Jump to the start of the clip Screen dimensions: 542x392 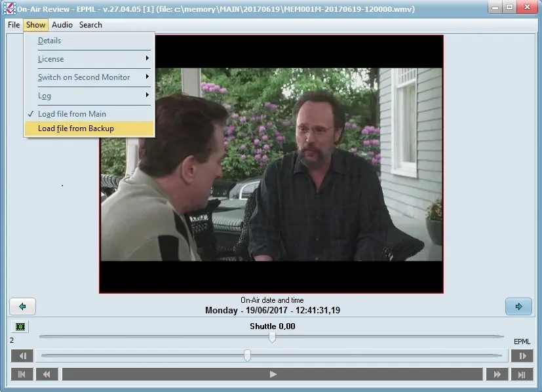[22, 374]
